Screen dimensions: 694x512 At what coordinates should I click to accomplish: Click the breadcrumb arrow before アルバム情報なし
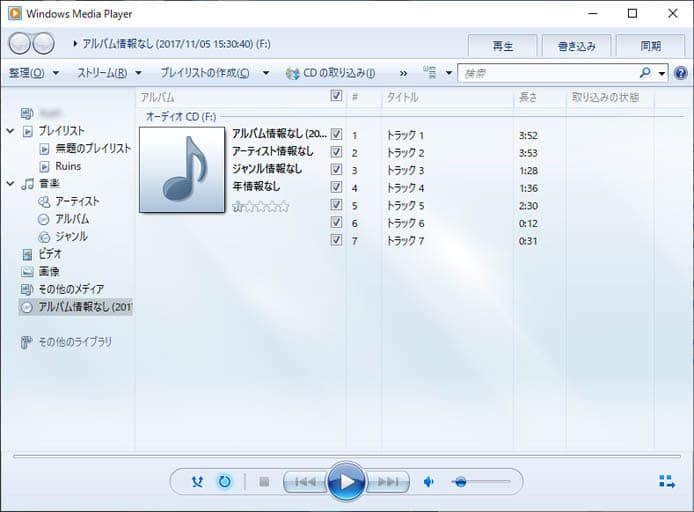tap(75, 43)
